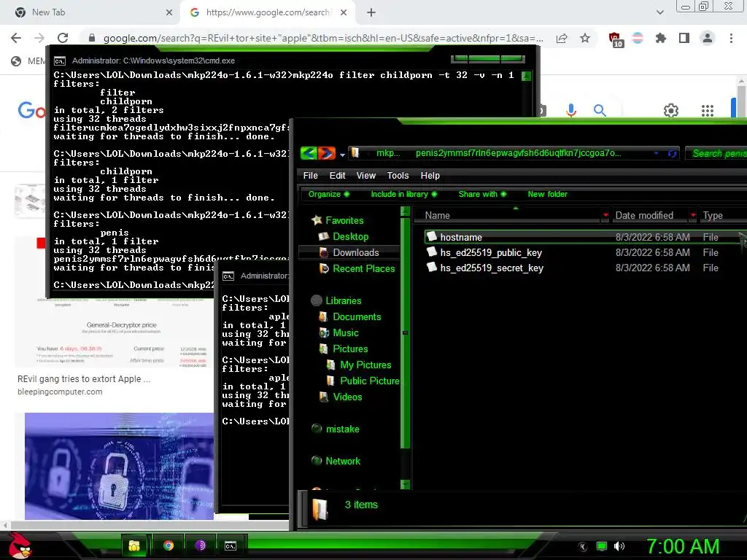
Task: Select the hostname file
Action: point(461,237)
